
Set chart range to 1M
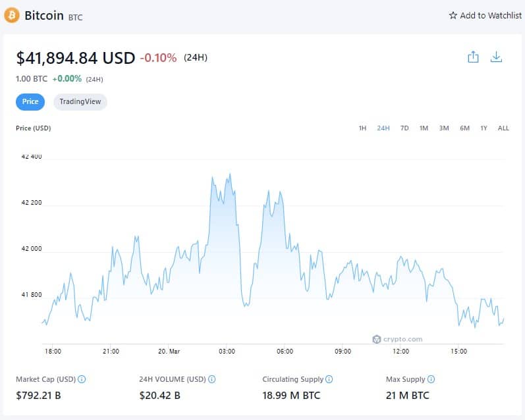point(424,128)
